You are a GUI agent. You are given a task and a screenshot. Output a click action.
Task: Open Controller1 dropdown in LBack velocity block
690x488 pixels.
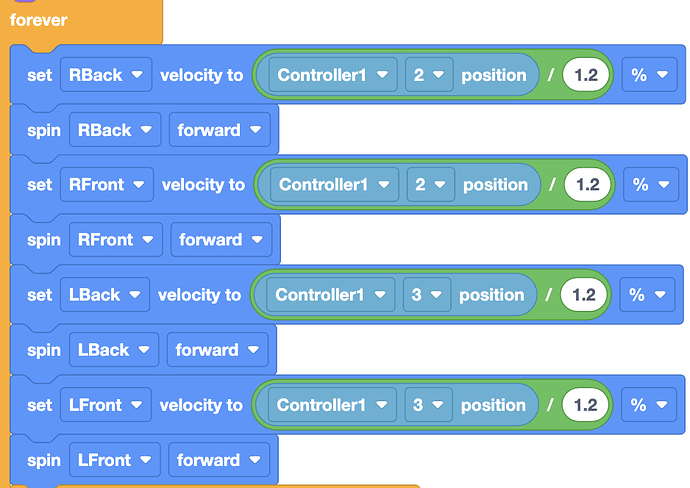pyautogui.click(x=330, y=295)
